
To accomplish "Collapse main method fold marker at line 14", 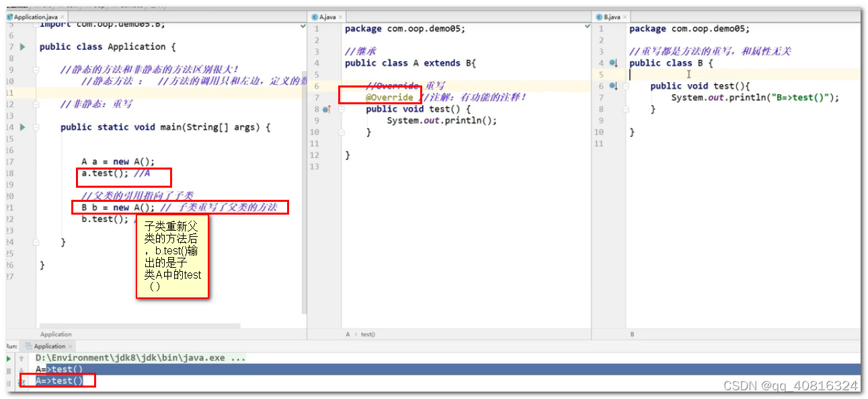I will 36,127.
